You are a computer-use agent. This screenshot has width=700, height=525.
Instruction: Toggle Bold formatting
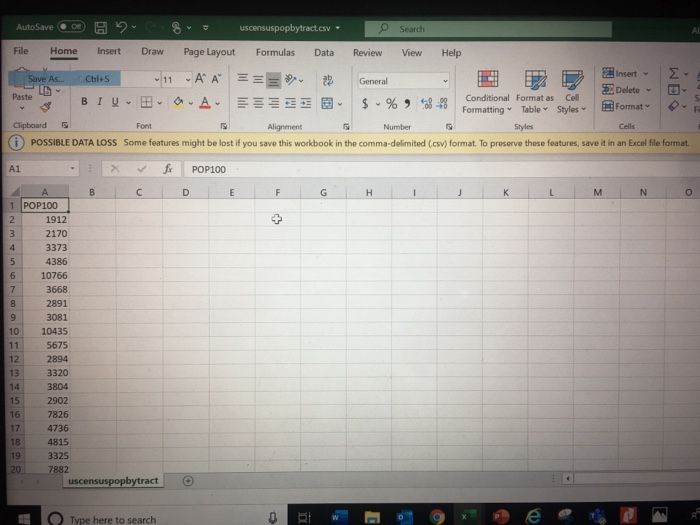pos(84,101)
